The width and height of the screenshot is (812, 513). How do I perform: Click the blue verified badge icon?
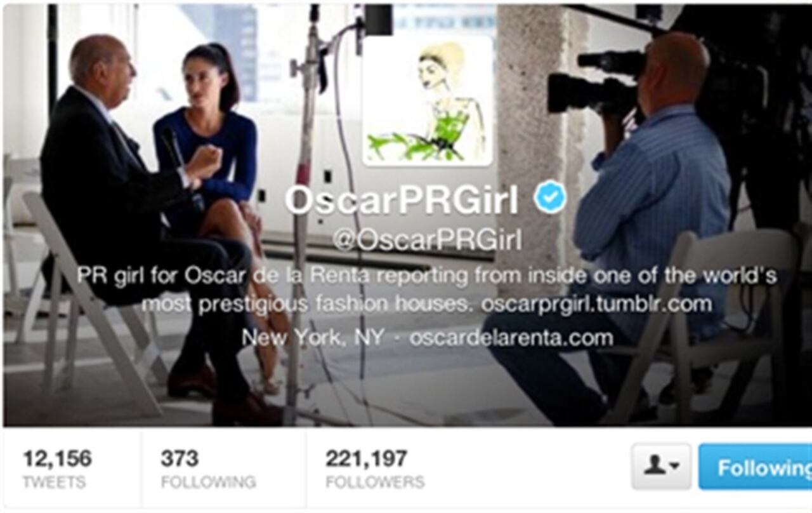549,198
